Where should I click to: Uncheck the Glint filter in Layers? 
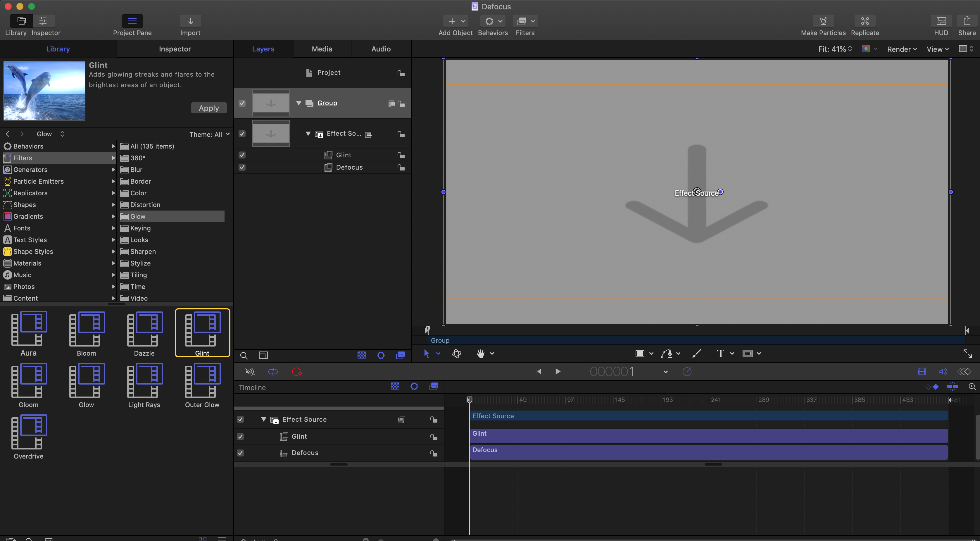242,155
